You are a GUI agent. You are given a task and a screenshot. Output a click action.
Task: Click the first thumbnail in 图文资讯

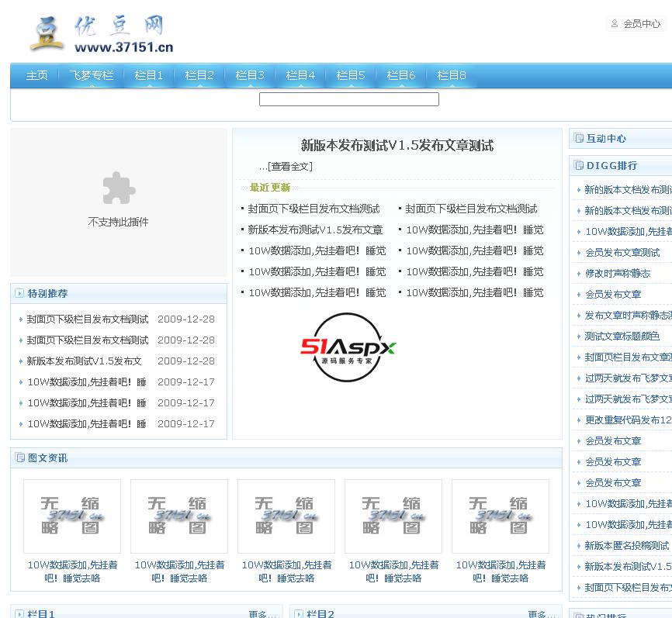[72, 516]
